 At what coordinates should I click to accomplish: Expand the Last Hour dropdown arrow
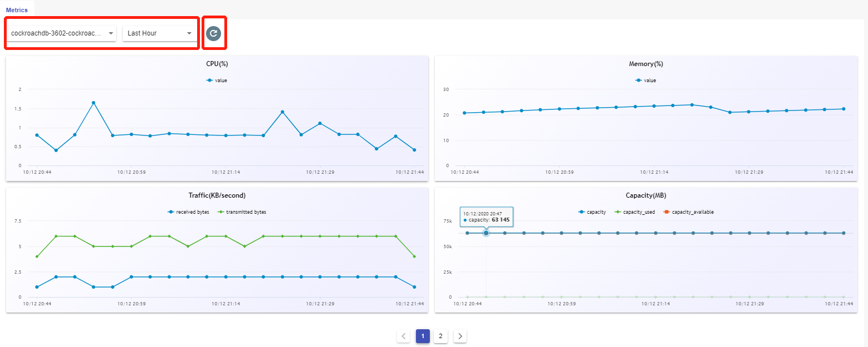click(189, 33)
